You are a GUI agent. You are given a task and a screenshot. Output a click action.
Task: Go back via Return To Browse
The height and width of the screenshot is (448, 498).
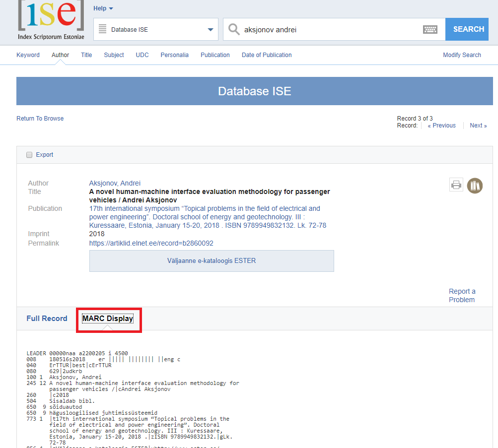[40, 119]
